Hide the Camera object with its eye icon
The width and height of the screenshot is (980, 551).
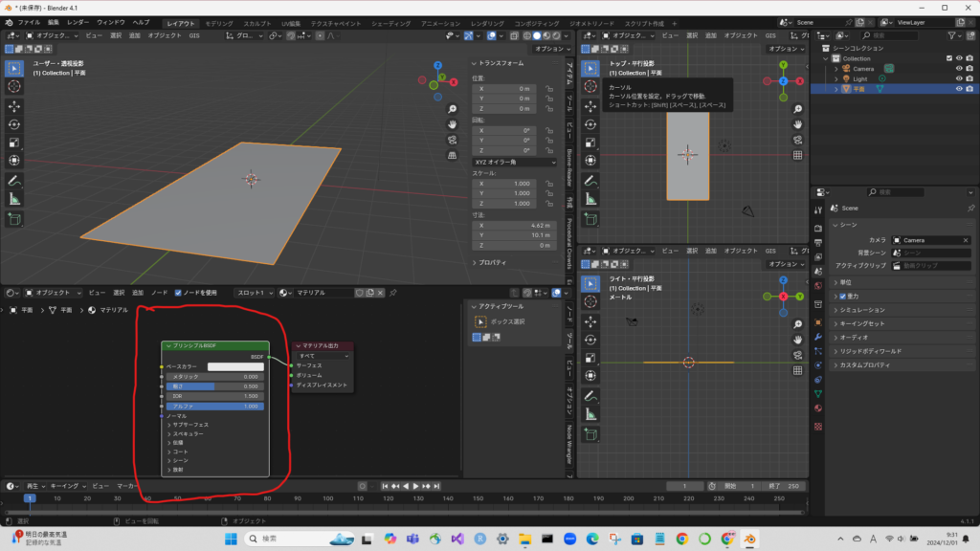tap(958, 68)
